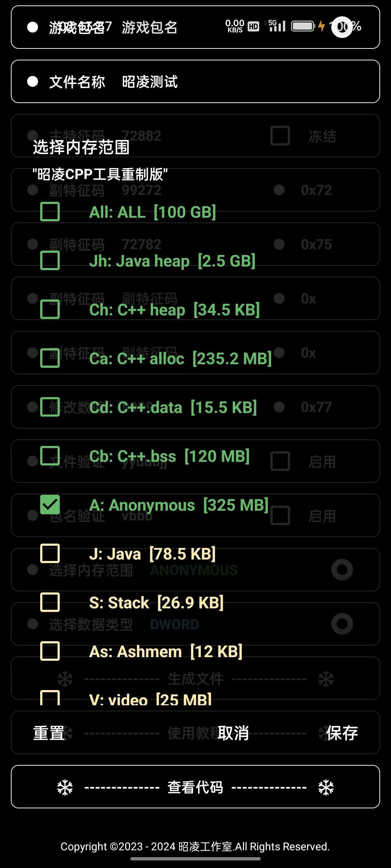This screenshot has height=868, width=391.
Task: Open 查看代码 to view the code
Action: coord(195,788)
